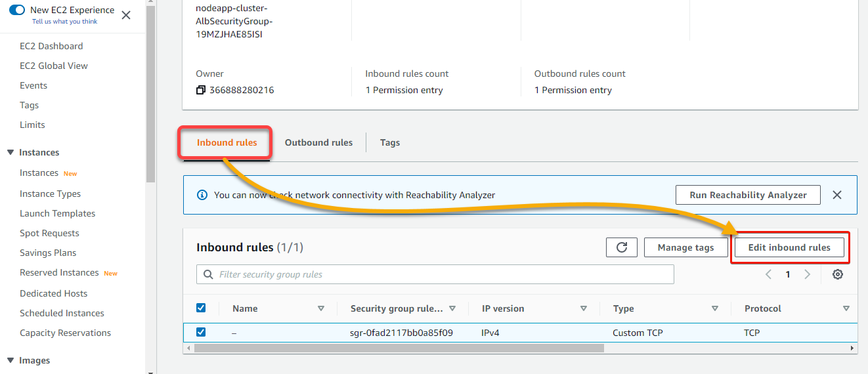Open Instances list

[x=39, y=173]
